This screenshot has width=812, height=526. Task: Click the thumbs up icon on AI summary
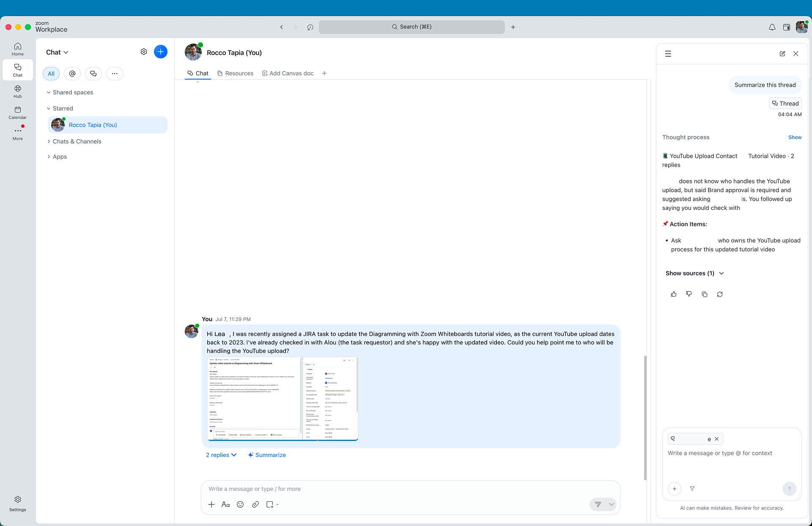pos(674,294)
